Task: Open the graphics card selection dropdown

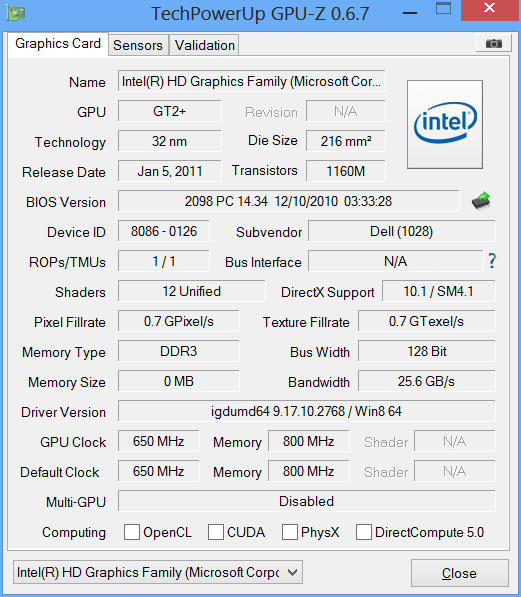Action: coord(158,572)
